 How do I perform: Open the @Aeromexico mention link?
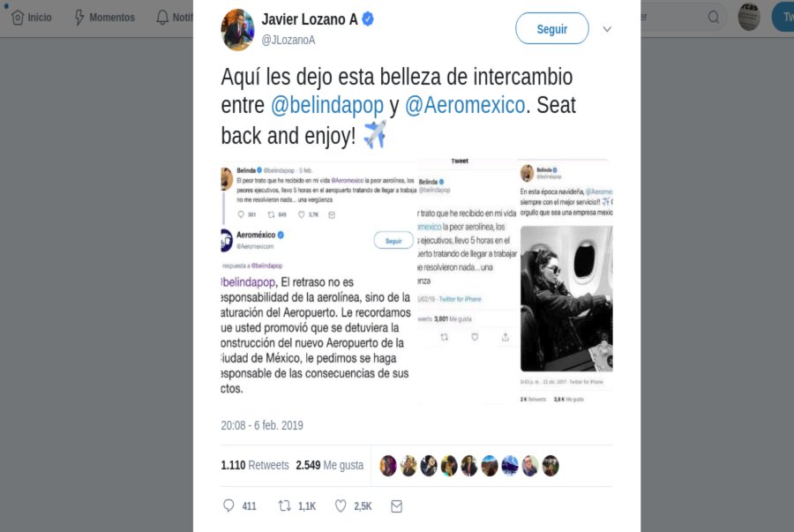[465, 105]
